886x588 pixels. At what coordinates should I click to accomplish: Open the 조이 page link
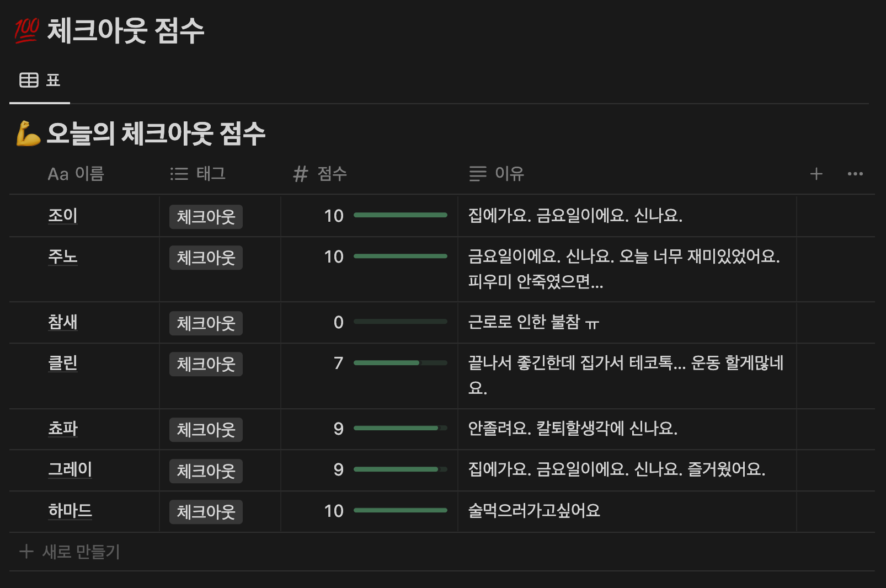click(63, 216)
